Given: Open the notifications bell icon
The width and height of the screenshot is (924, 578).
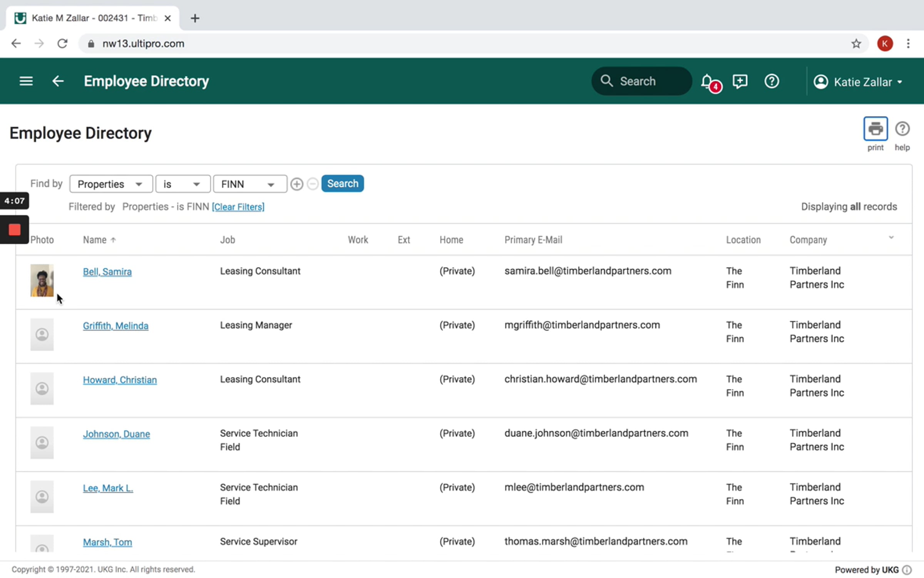Looking at the screenshot, I should (708, 81).
